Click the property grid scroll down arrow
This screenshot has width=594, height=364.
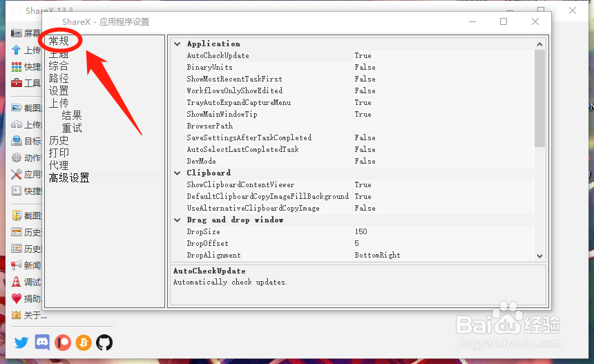tap(540, 256)
